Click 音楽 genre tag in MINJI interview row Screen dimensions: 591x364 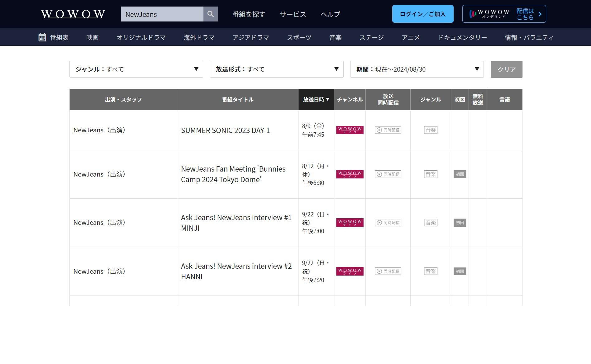[431, 223]
